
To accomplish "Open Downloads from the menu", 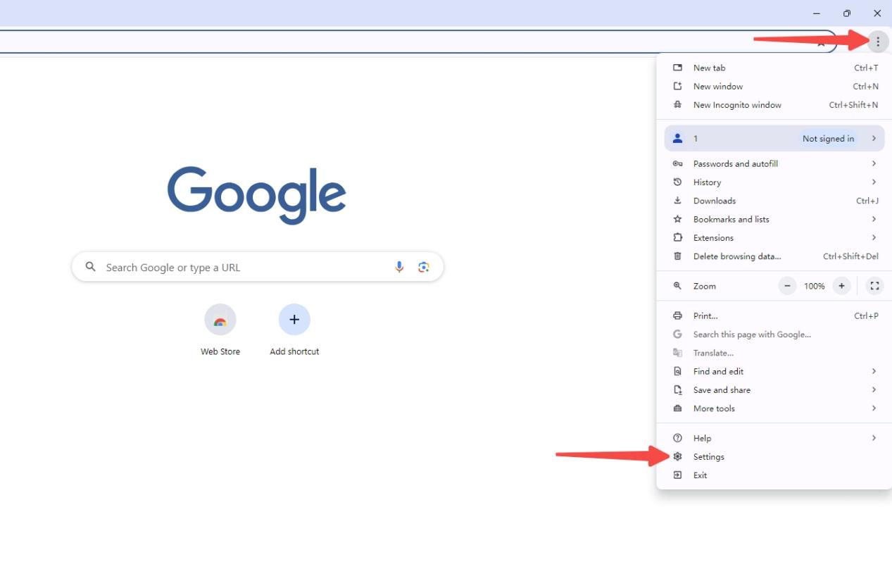I will click(774, 201).
